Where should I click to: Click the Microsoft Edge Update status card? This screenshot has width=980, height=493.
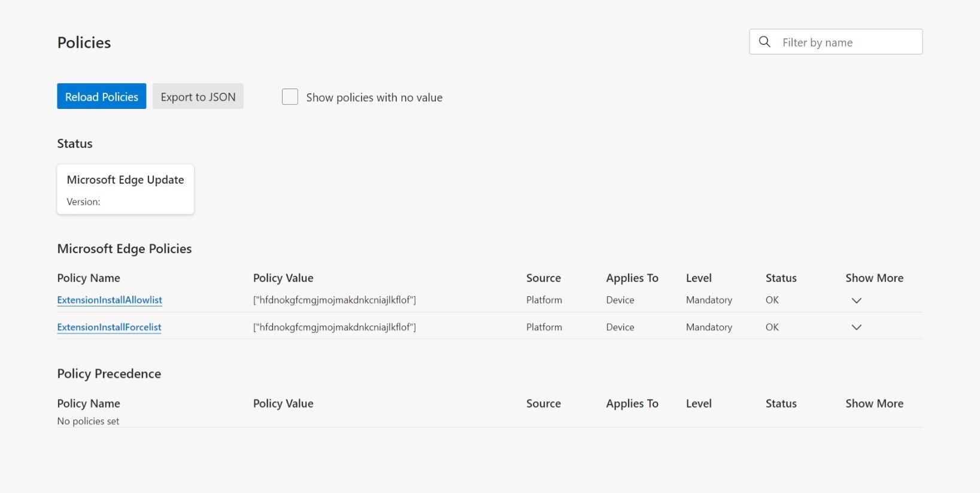[126, 189]
